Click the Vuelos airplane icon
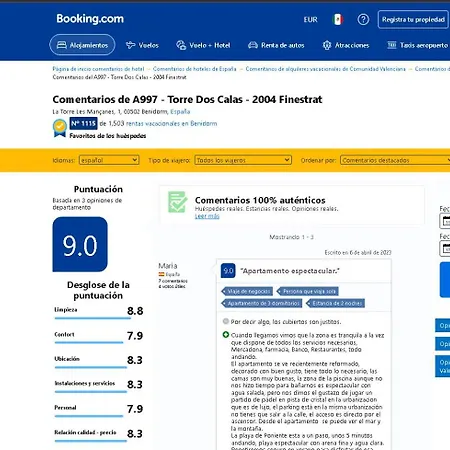This screenshot has height=450, width=450. point(130,45)
